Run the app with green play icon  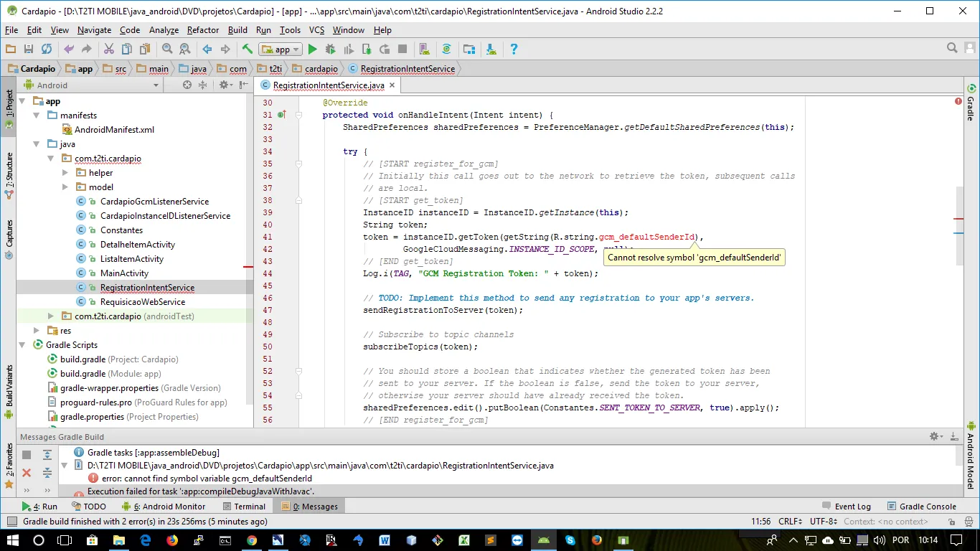click(x=312, y=50)
